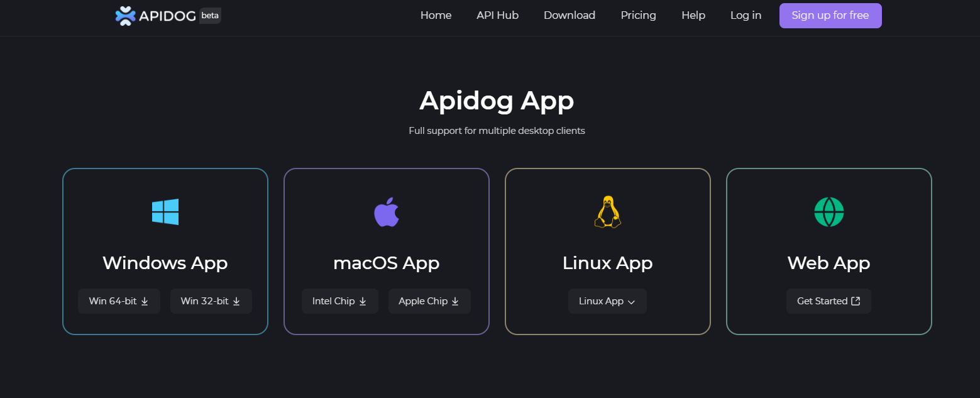The height and width of the screenshot is (398, 980).
Task: Click the Apple logo icon
Action: click(387, 212)
